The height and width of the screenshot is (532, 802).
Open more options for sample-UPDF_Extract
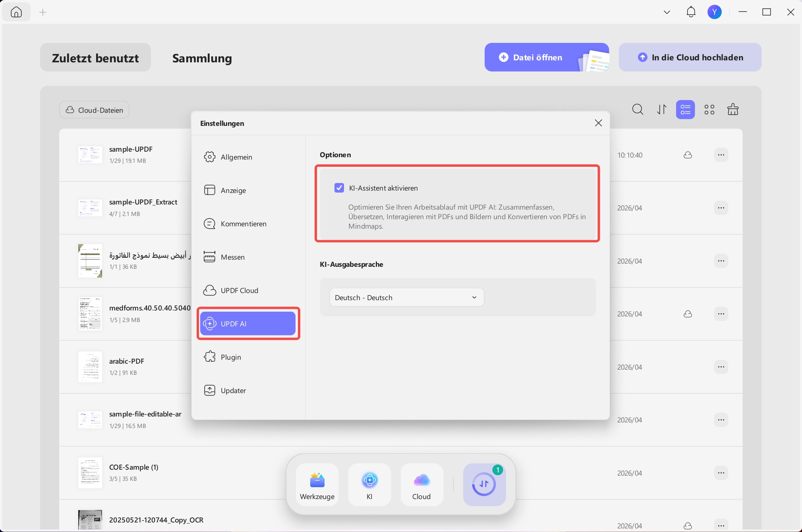[x=721, y=208]
